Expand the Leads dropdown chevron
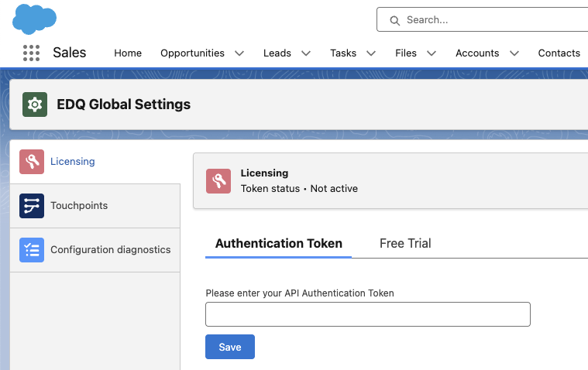588x370 pixels. (306, 53)
